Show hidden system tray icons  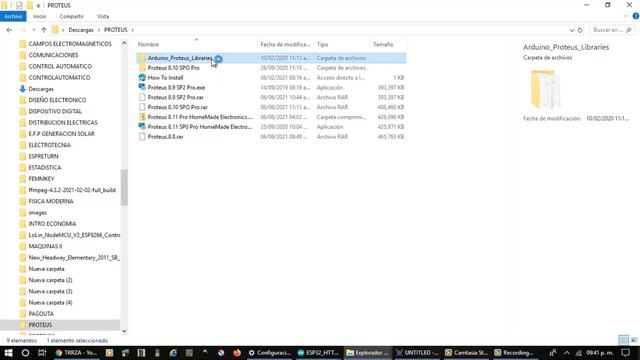click(567, 353)
